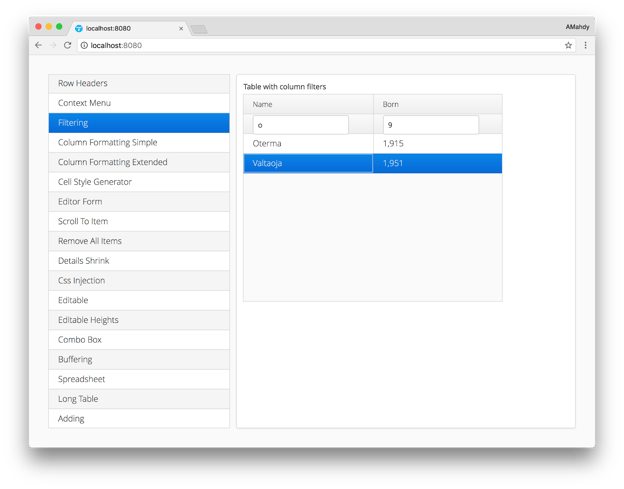624x489 pixels.
Task: Bookmark this page with the star icon
Action: point(568,45)
